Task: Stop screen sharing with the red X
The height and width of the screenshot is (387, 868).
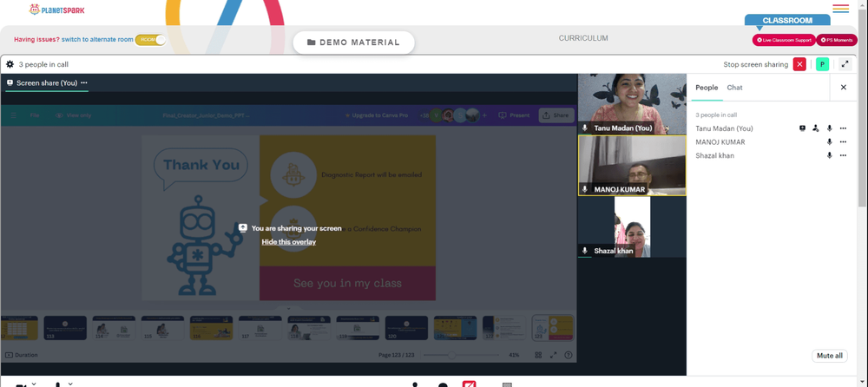Action: tap(799, 64)
